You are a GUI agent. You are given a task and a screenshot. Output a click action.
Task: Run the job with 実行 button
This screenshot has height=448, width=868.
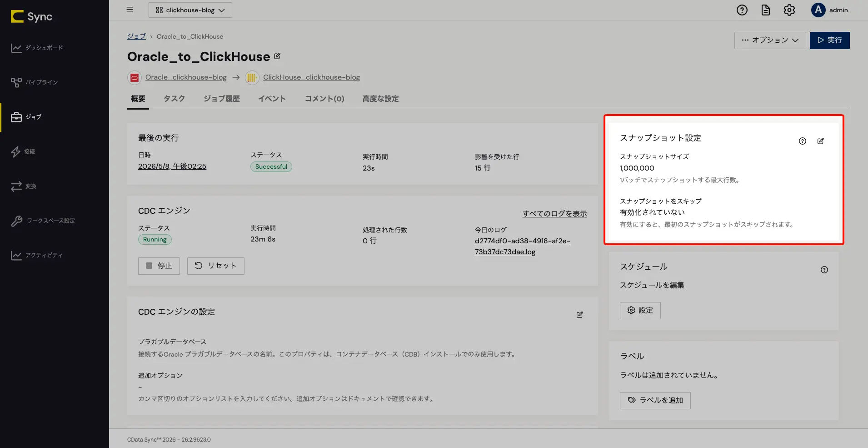(x=829, y=40)
